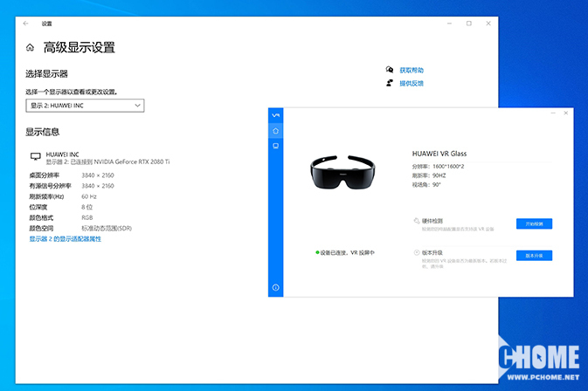Maximize the Settings window

tap(469, 24)
